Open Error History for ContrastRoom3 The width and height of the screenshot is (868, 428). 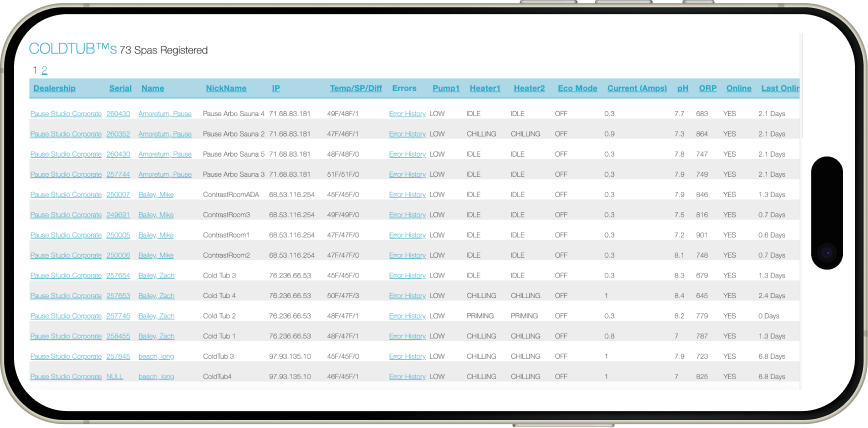[x=407, y=215]
